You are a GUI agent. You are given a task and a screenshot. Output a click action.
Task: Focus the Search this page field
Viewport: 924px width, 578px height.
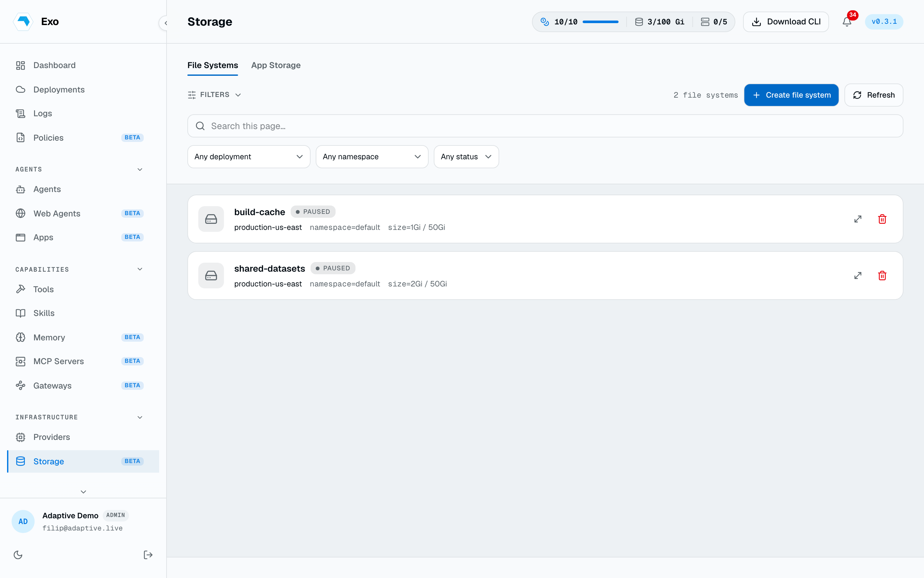545,126
